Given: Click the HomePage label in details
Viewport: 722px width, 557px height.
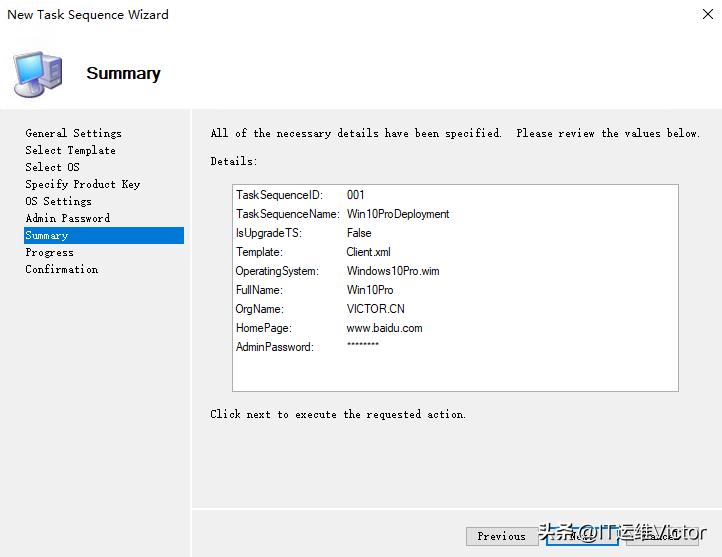Looking at the screenshot, I should 263,328.
